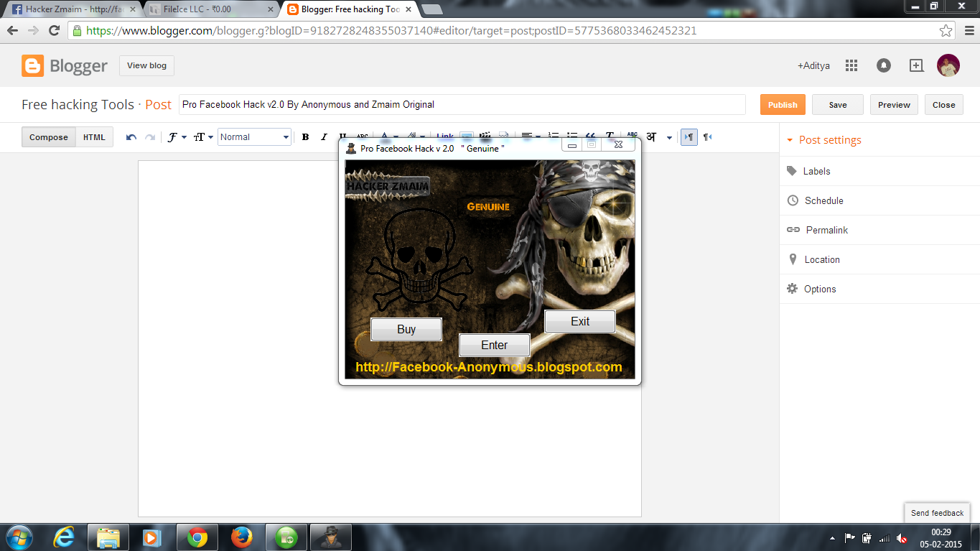Open a new Chrome tab
980x551 pixels.
(431, 9)
